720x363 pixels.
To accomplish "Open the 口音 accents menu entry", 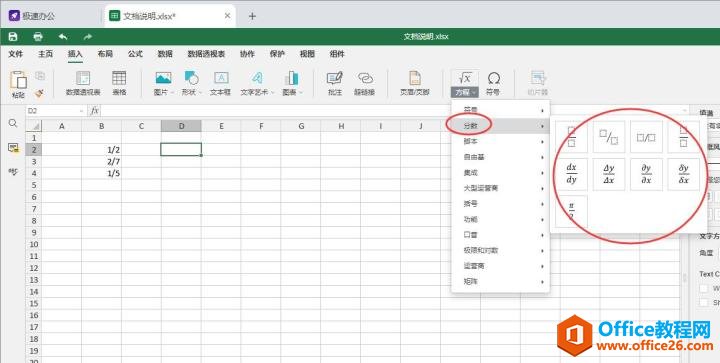I will tap(501, 235).
